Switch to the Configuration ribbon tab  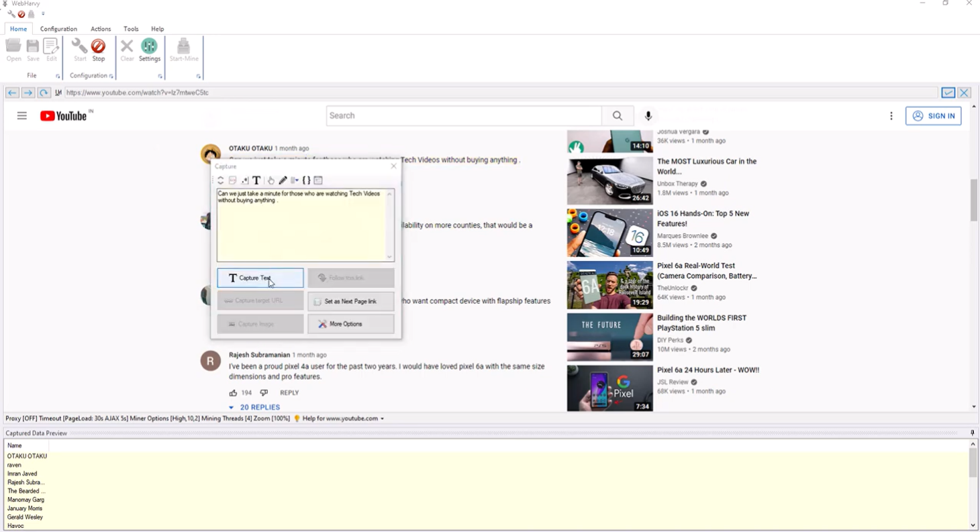(58, 29)
